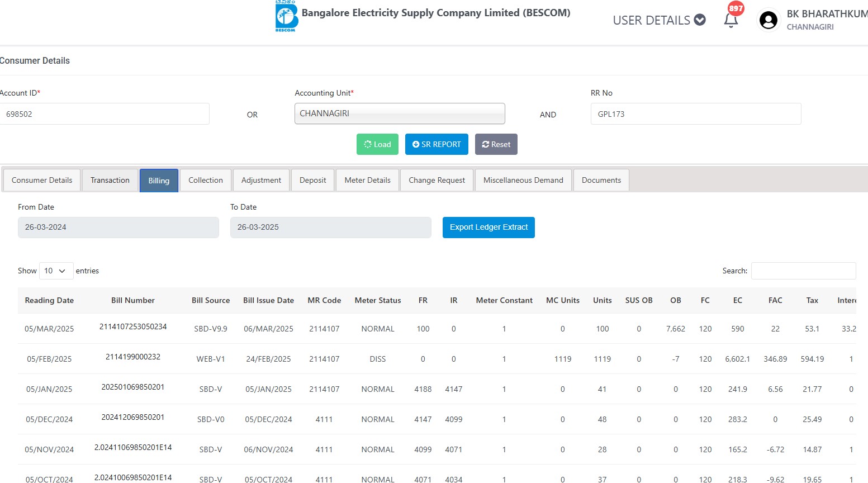Click the From Date field

pyautogui.click(x=118, y=228)
